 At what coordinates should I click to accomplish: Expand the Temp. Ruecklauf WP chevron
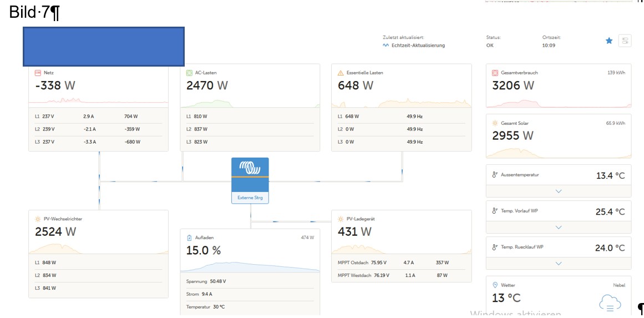559,264
